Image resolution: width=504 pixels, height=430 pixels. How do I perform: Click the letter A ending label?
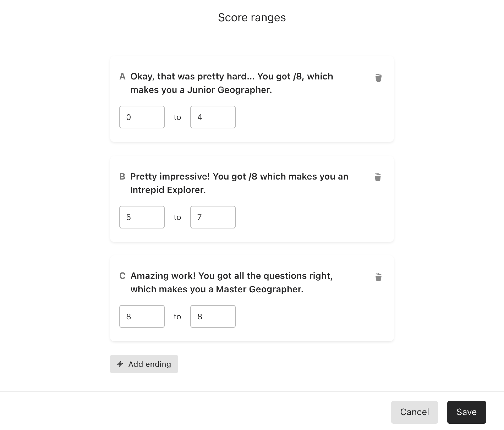point(122,77)
